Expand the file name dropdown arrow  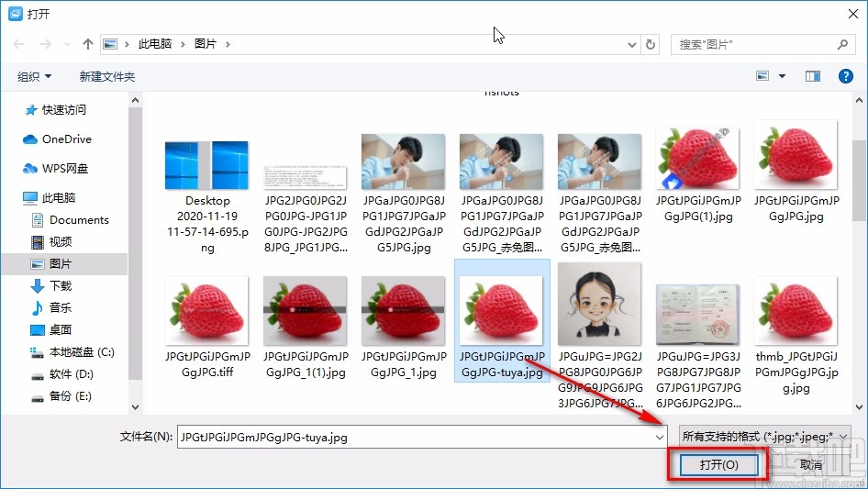pos(660,437)
